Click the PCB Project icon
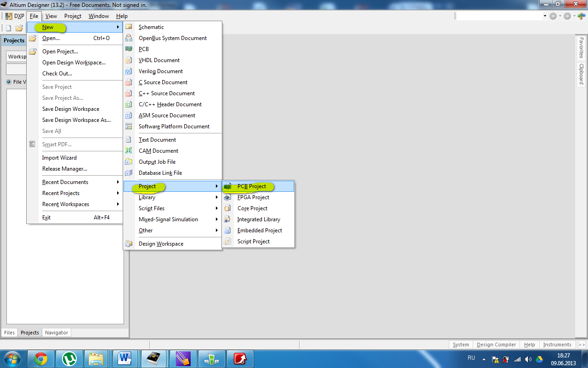 [x=227, y=186]
